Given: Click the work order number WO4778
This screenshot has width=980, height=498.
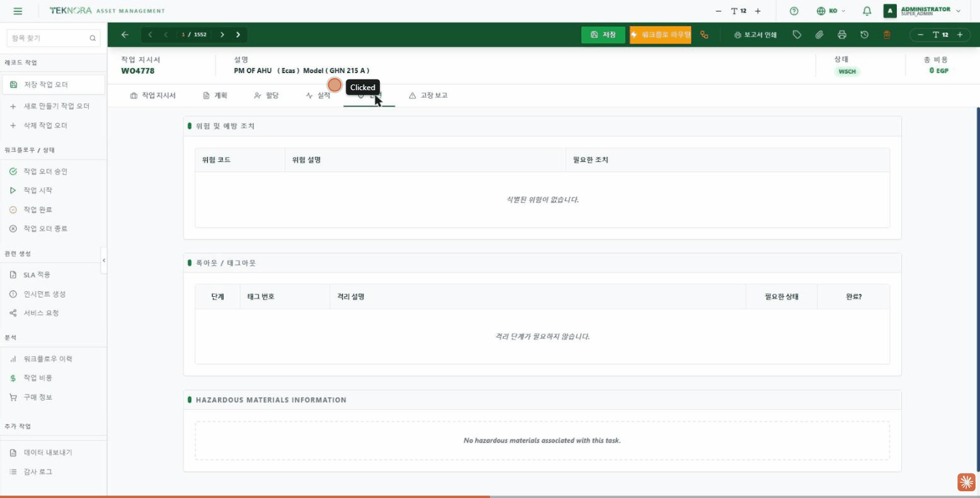Looking at the screenshot, I should pyautogui.click(x=138, y=71).
